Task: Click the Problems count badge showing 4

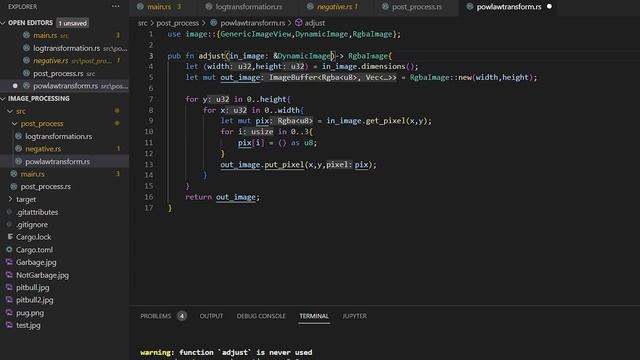Action: tap(182, 316)
